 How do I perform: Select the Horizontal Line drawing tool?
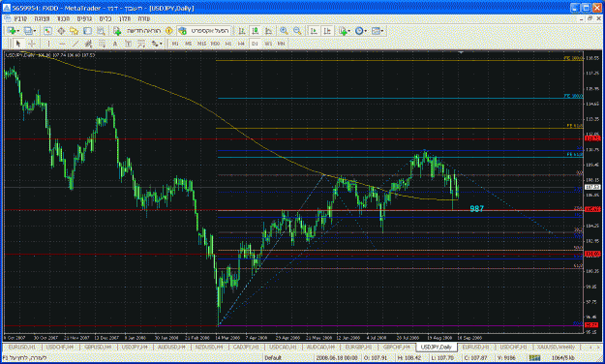(62, 44)
